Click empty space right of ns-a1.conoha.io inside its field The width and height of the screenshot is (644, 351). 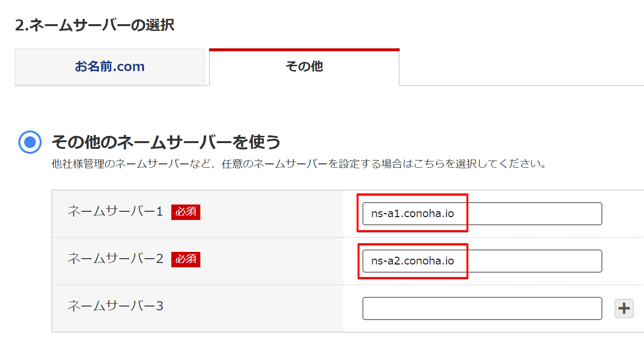tap(532, 214)
